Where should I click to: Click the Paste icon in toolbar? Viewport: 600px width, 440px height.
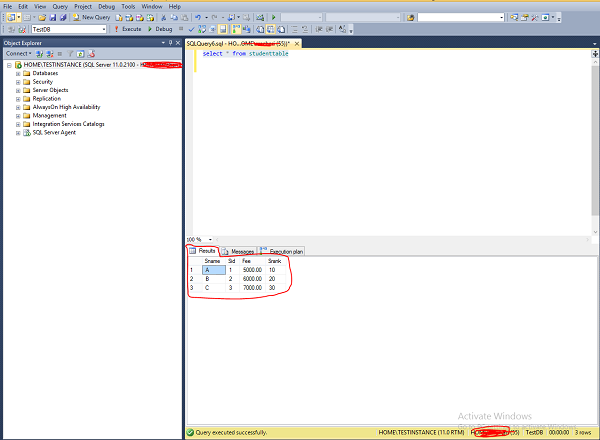(184, 17)
